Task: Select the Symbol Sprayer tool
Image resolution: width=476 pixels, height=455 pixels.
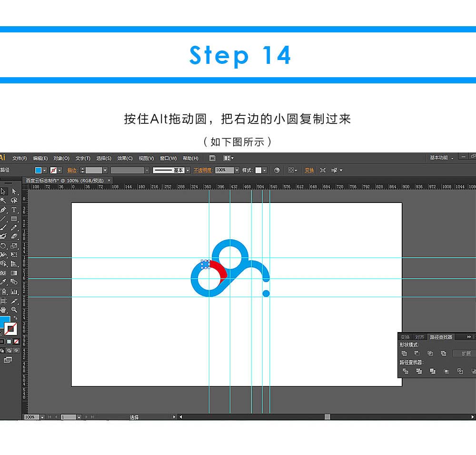Action: pyautogui.click(x=3, y=292)
